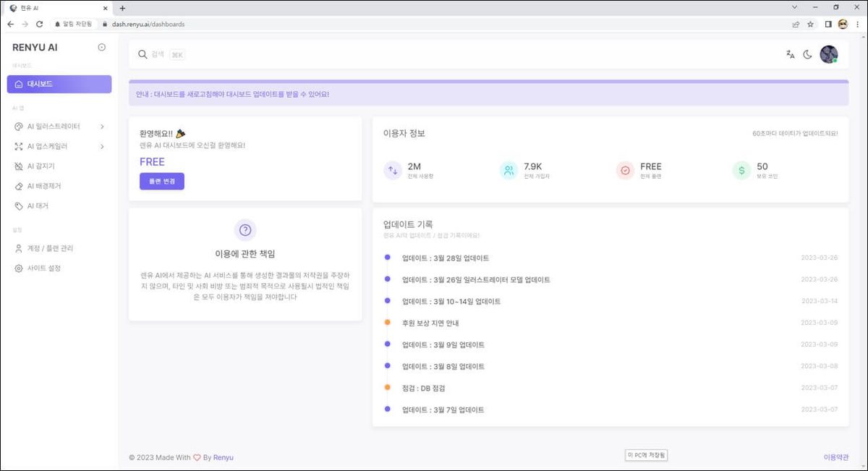Open the 이용약관 terms link
Viewport: 868px width, 471px height.
click(x=836, y=458)
